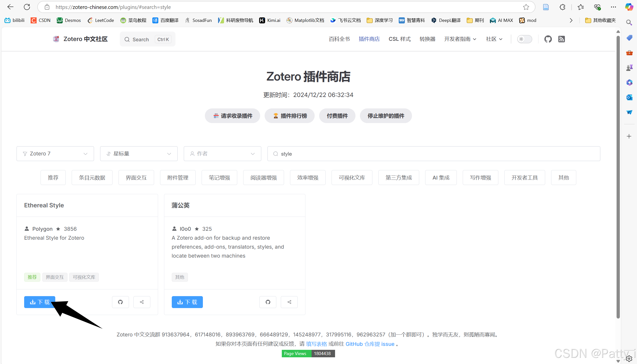Open the CSL 样式 nav item
Screen dimensions: 637x364
pyautogui.click(x=400, y=39)
